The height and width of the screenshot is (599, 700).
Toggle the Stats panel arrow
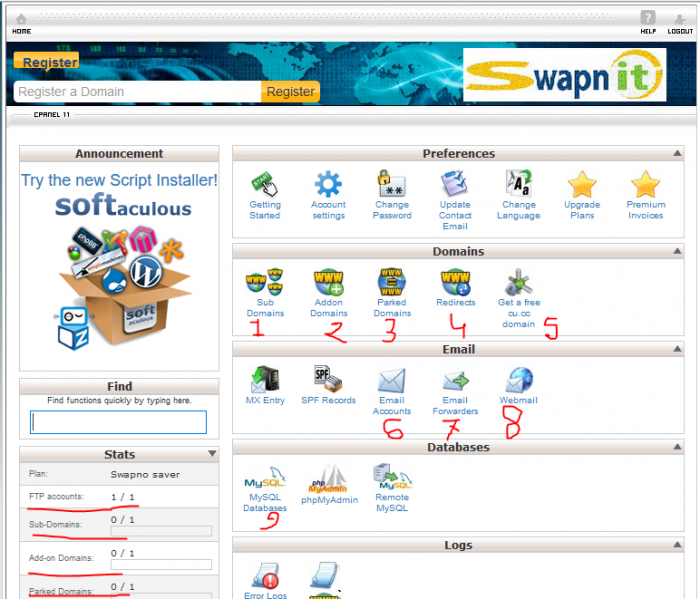tap(212, 454)
